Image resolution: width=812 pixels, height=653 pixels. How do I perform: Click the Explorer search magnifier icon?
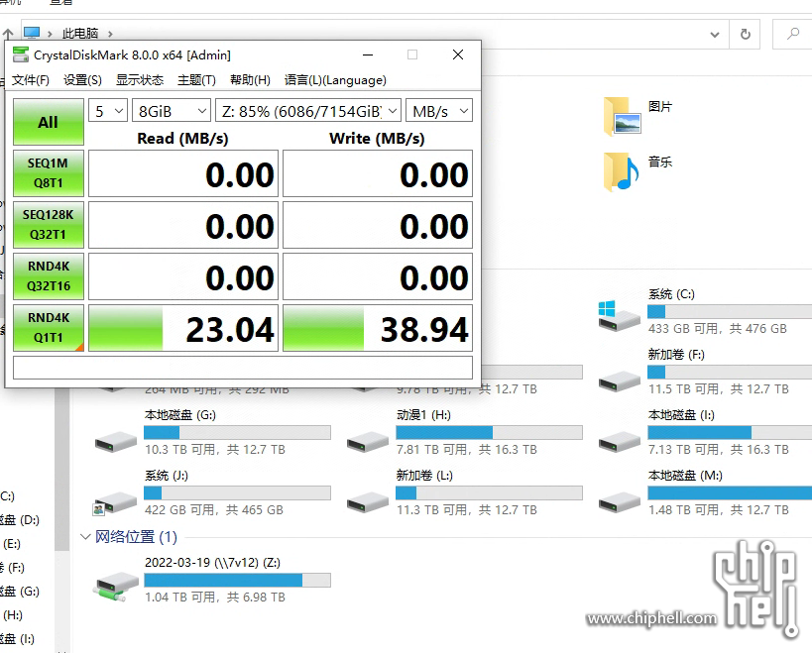[793, 34]
